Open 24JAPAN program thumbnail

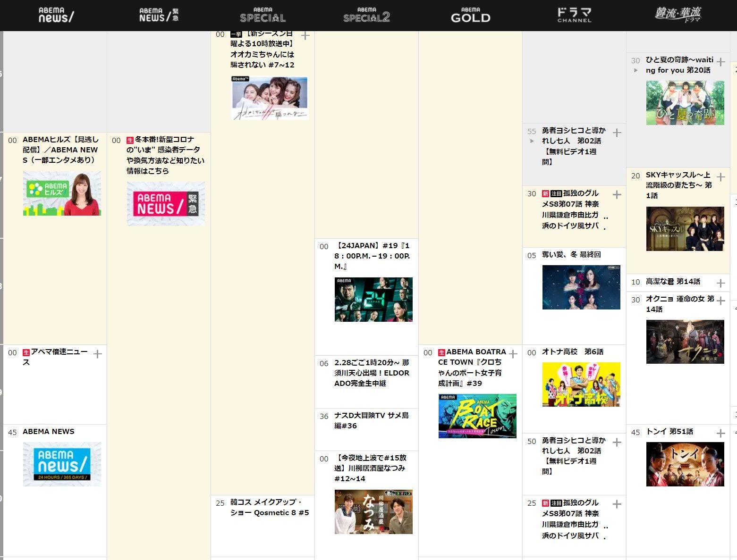point(373,300)
